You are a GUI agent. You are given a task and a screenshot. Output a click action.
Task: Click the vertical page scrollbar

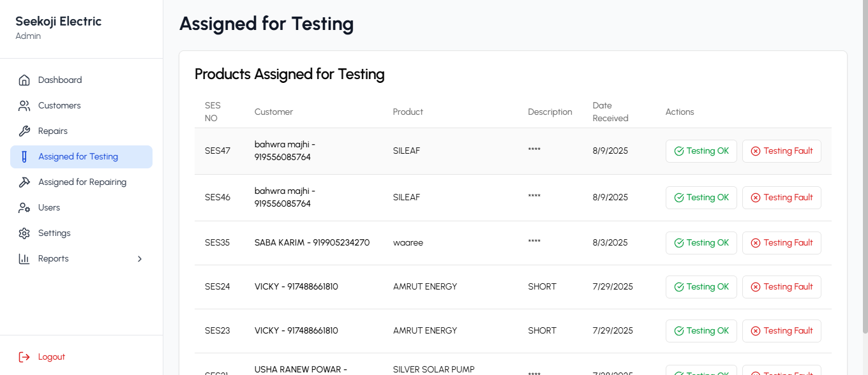tap(864, 166)
